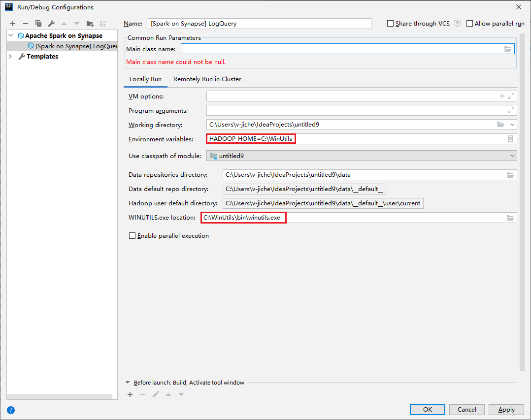Add a new run configuration

pos(12,23)
